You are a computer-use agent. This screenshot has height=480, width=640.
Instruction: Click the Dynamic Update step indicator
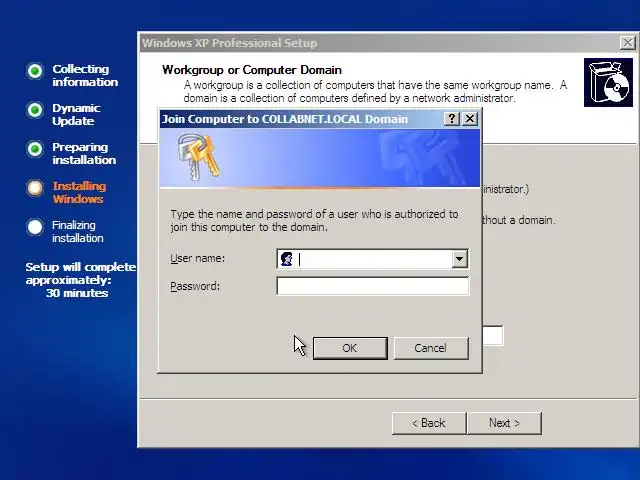pyautogui.click(x=35, y=110)
